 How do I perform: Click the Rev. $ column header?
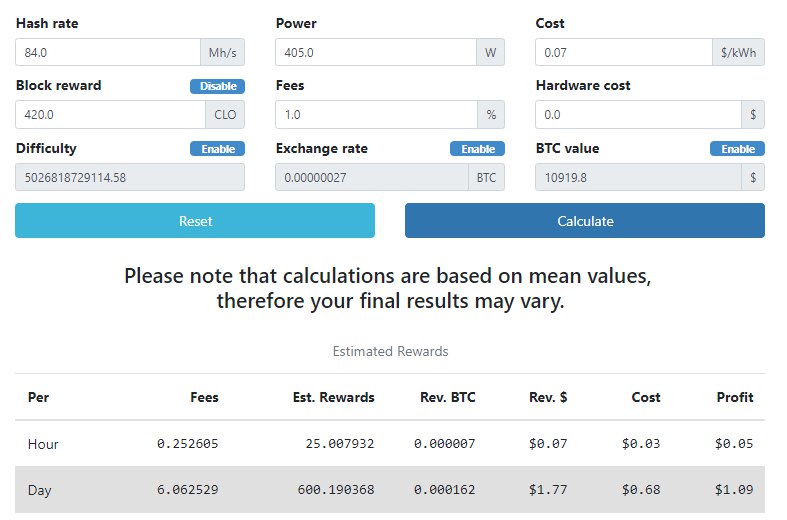pos(548,397)
